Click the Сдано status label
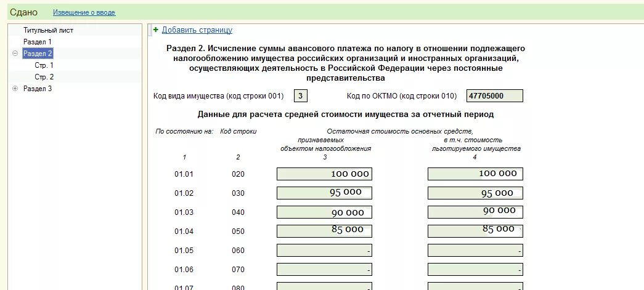Viewport: 644px width, 290px height. (23, 12)
